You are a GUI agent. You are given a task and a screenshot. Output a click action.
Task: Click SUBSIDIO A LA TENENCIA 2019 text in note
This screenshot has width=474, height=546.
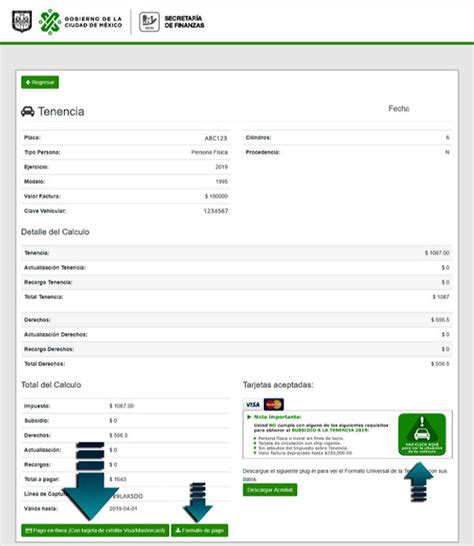click(330, 430)
